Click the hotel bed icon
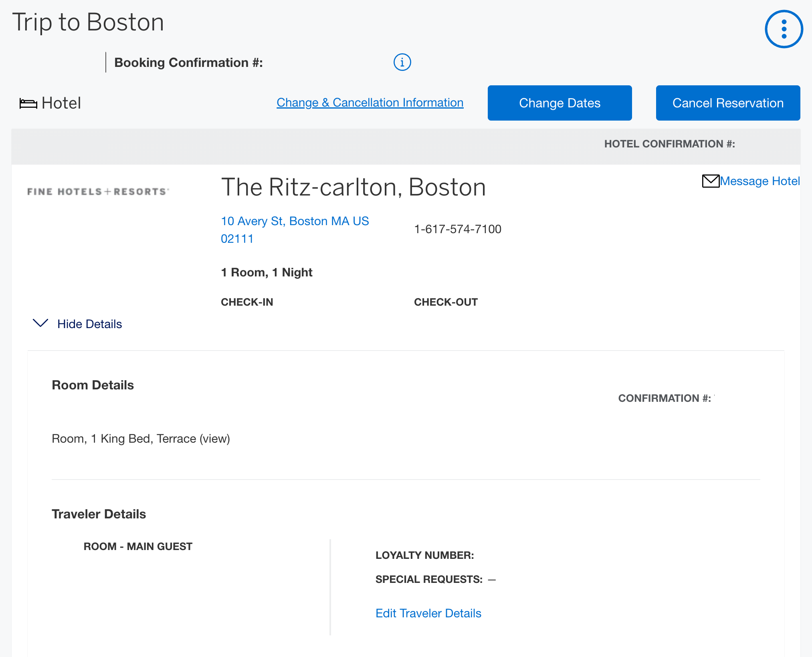Image resolution: width=812 pixels, height=657 pixels. [x=28, y=103]
